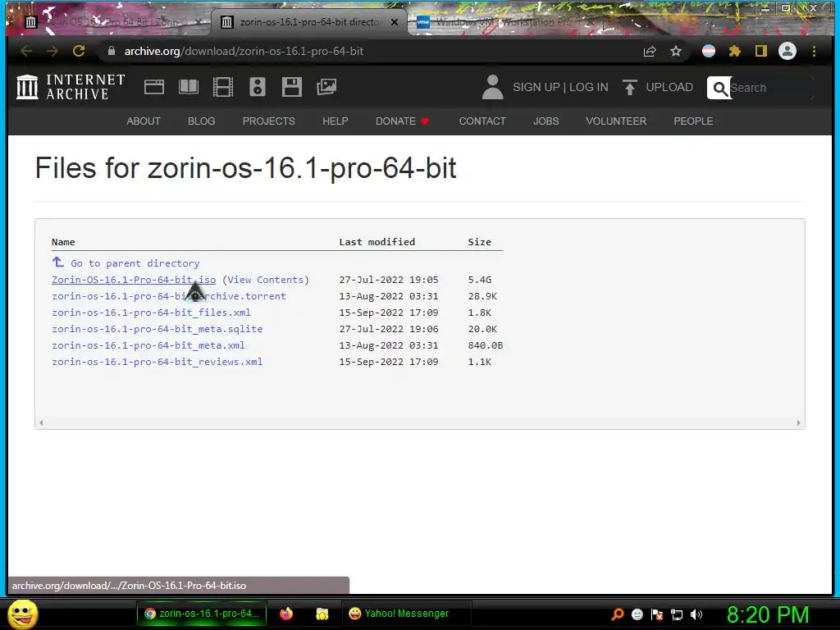
Task: Click the padlock site info icon
Action: point(112,51)
